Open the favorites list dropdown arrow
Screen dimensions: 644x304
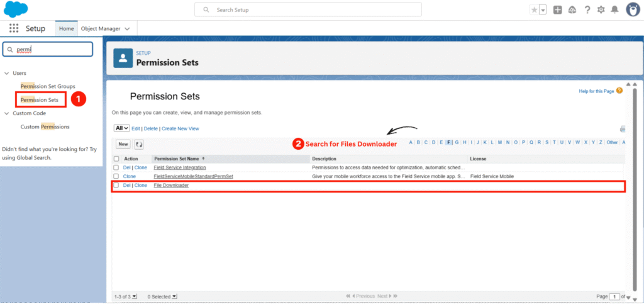543,10
